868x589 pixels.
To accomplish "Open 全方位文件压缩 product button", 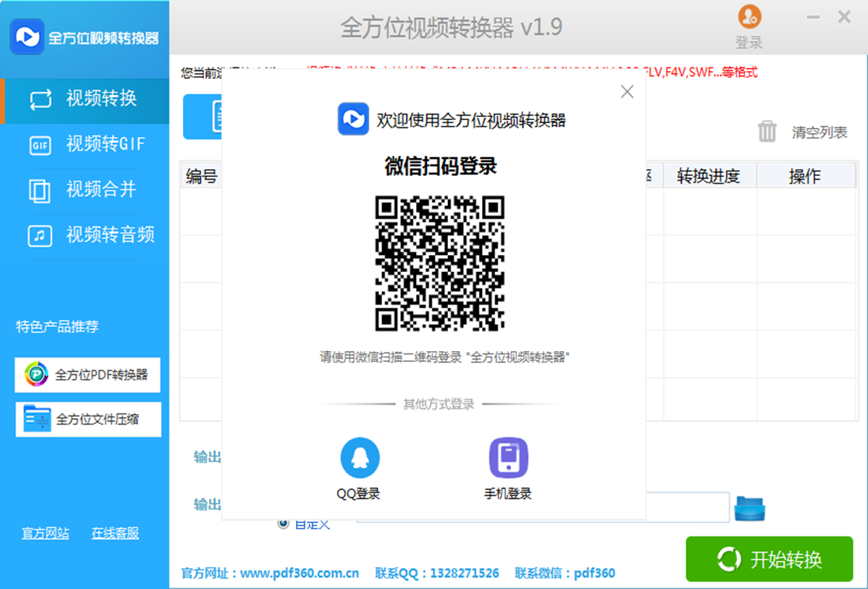I will [x=88, y=419].
